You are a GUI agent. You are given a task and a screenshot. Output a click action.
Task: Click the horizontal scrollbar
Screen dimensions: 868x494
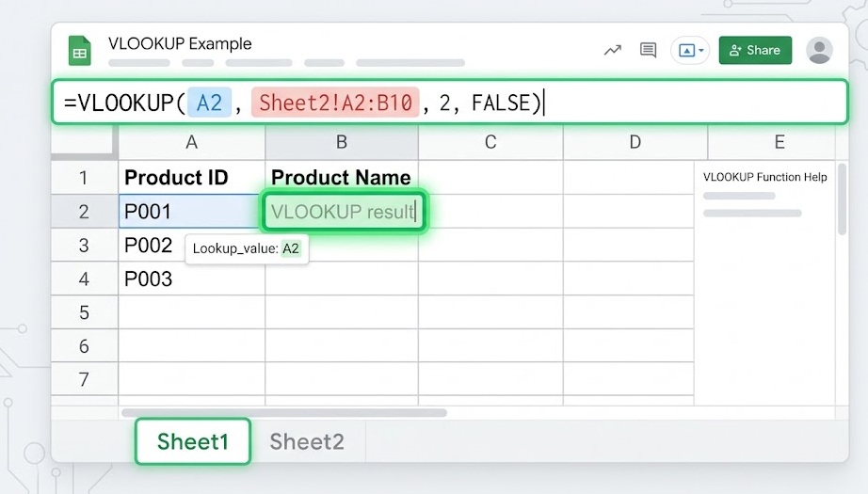[284, 413]
